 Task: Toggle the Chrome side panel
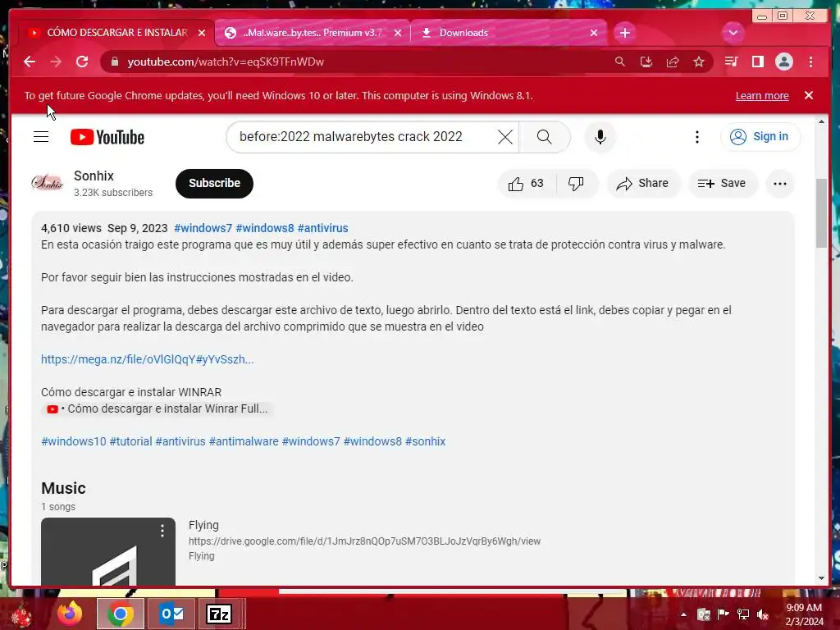[x=757, y=62]
